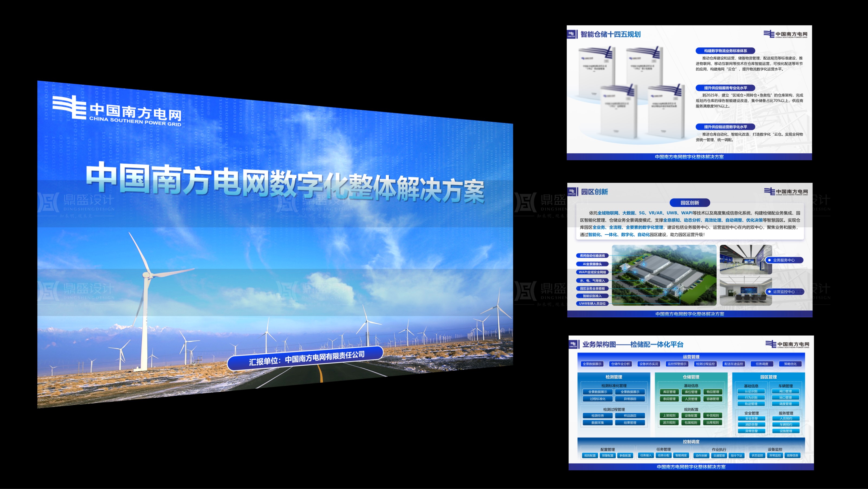
Task: Click the 智能识别准入 callout label
Action: [593, 296]
